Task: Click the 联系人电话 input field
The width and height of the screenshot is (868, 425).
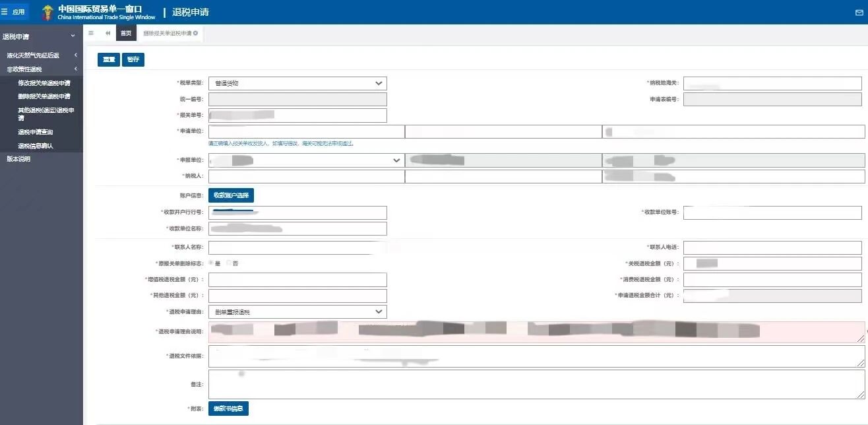Action: click(772, 247)
